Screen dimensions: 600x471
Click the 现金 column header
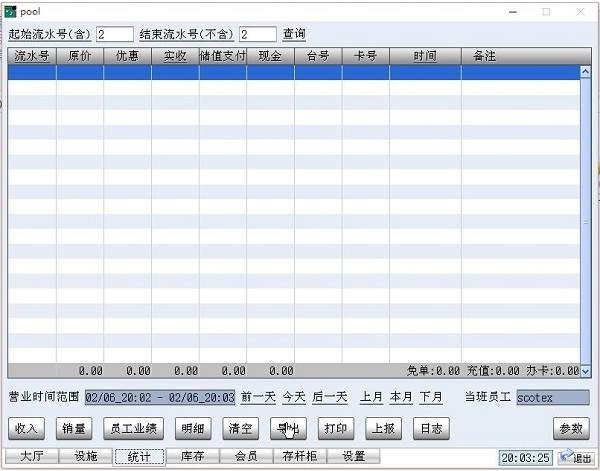[271, 56]
